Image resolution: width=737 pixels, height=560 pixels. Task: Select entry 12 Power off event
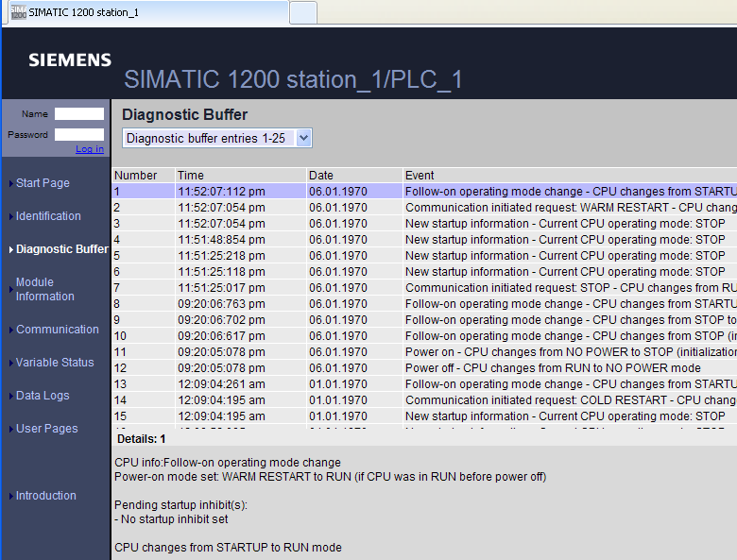(x=425, y=368)
